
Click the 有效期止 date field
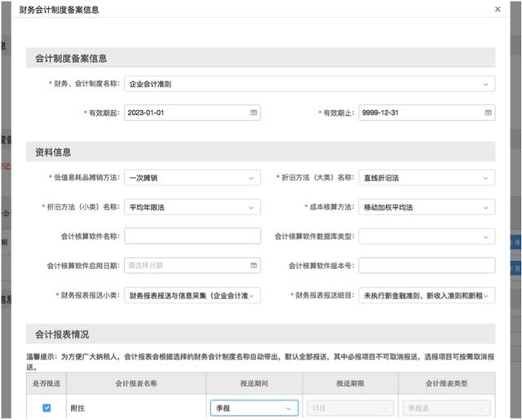(x=427, y=113)
